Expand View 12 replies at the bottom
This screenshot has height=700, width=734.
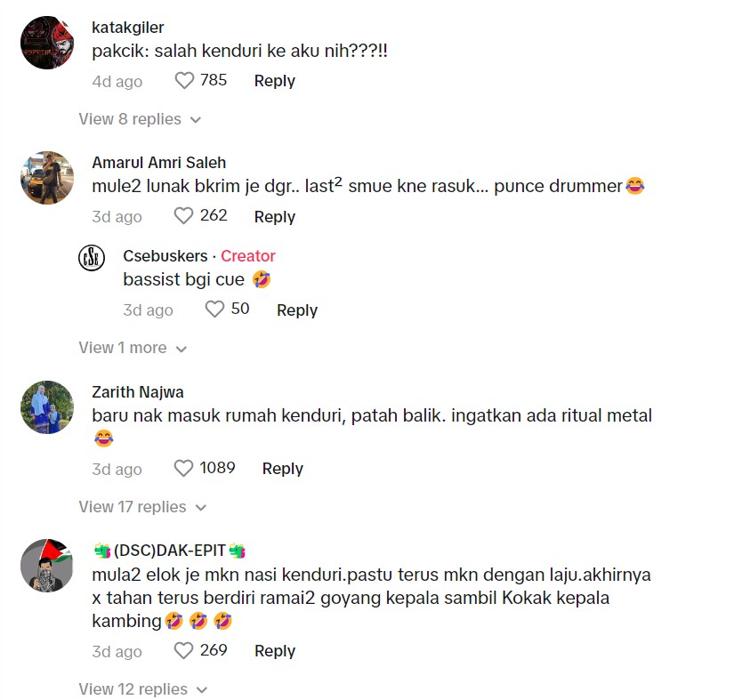[142, 689]
